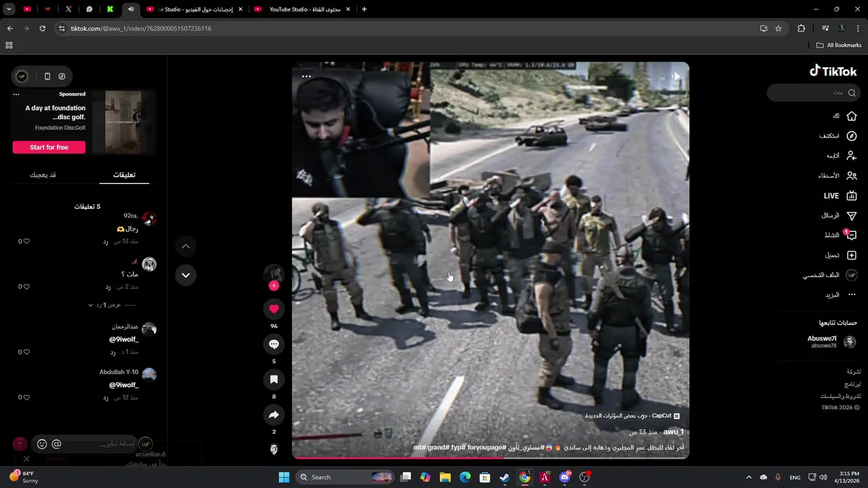Open the Following (أتابعه) icon
The width and height of the screenshot is (868, 488).
tap(852, 156)
